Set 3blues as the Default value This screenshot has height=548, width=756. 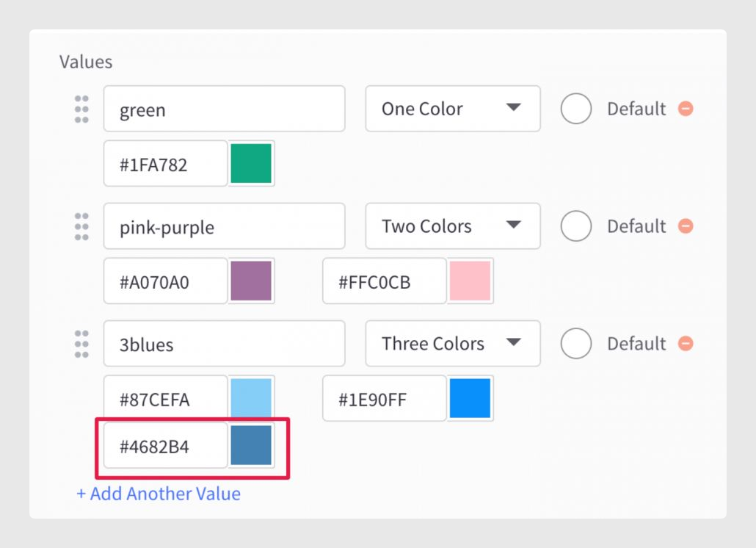(x=575, y=344)
